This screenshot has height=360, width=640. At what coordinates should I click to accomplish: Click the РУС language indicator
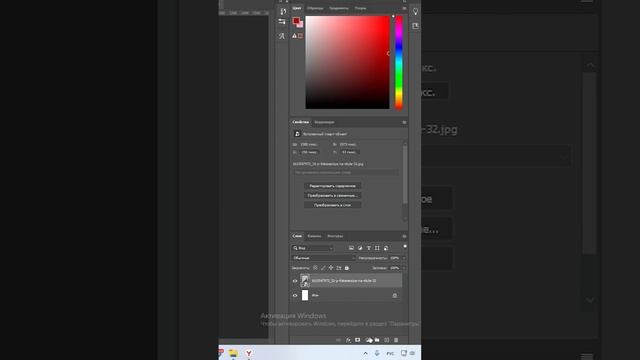390,353
